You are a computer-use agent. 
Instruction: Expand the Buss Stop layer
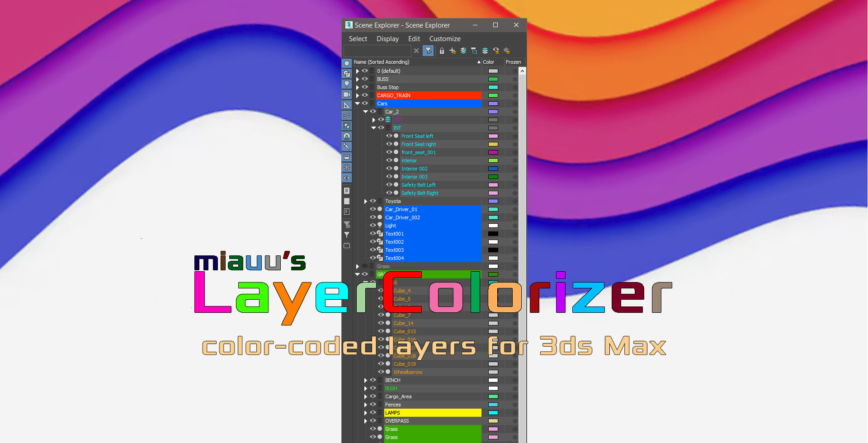357,87
